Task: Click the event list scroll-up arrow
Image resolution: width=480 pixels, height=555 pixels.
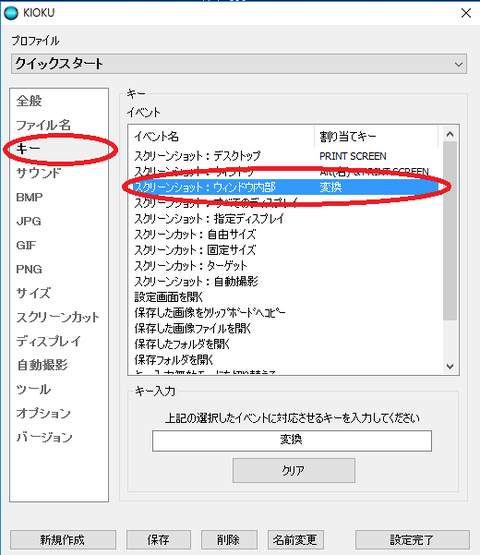Action: click(450, 134)
